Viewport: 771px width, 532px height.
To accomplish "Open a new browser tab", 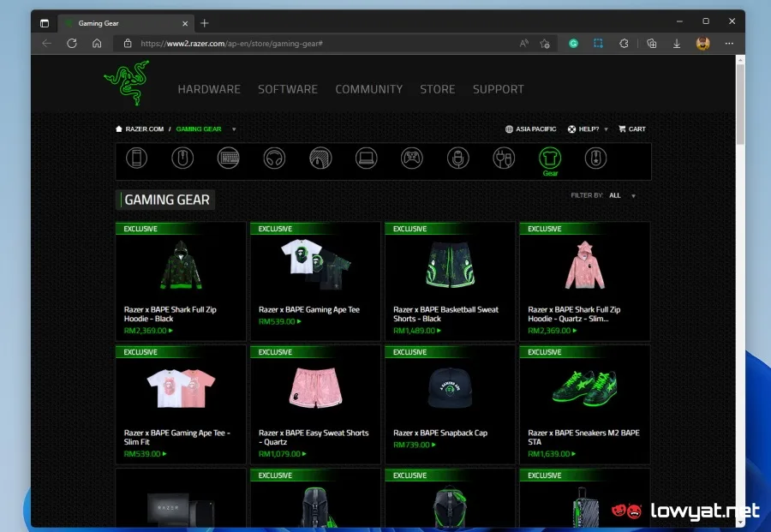I will [205, 23].
